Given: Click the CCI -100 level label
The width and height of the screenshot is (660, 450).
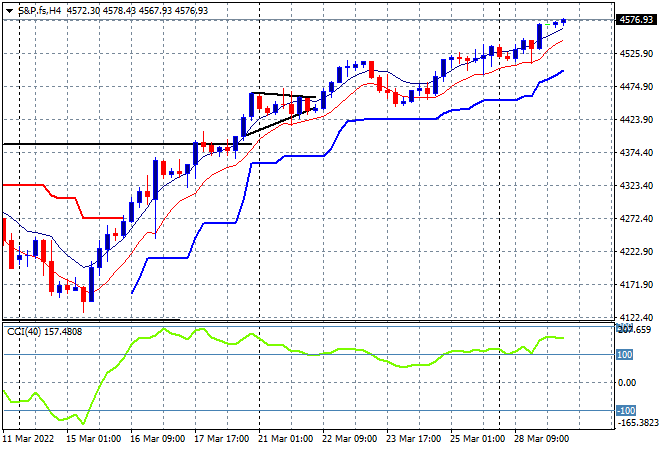Looking at the screenshot, I should [x=626, y=410].
